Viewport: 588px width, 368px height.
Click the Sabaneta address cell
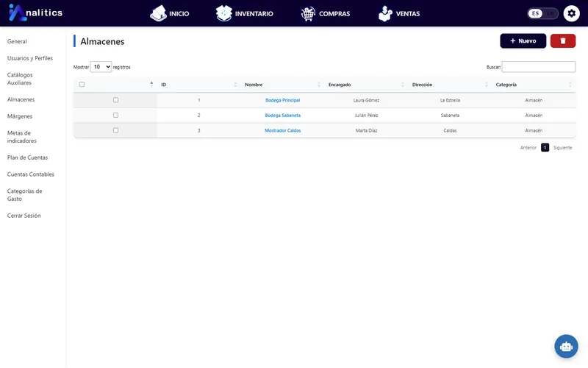coord(450,116)
